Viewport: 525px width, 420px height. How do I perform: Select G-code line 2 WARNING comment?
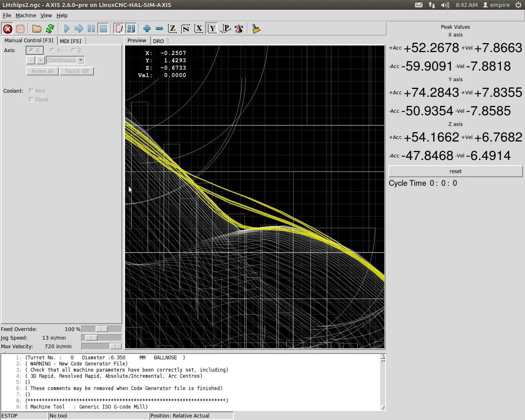tap(76, 364)
